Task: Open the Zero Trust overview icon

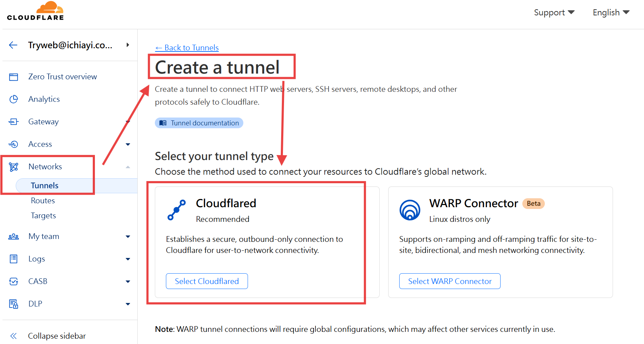Action: click(x=14, y=77)
